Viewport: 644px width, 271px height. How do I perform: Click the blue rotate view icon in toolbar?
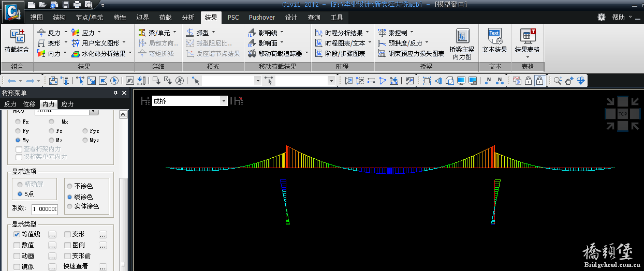581,81
